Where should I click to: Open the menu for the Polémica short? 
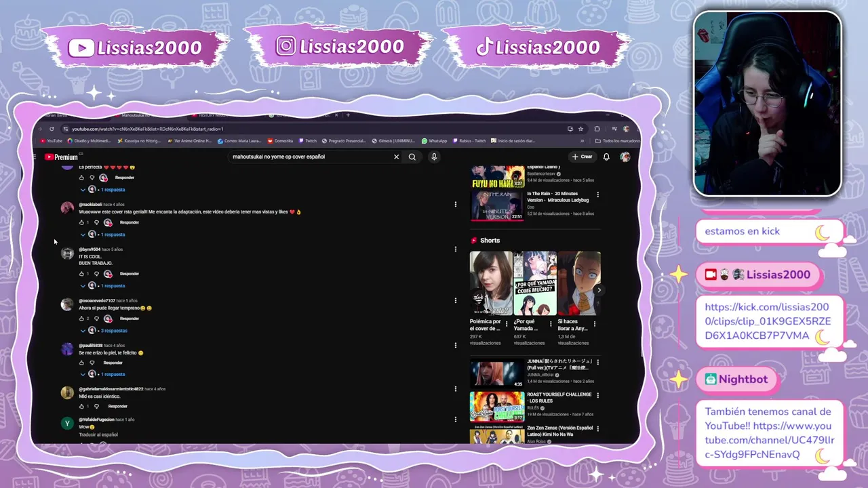pos(507,324)
